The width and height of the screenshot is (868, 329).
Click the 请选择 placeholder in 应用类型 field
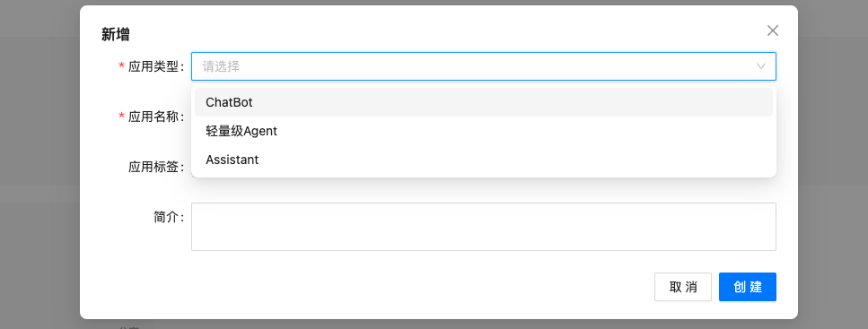pyautogui.click(x=221, y=66)
